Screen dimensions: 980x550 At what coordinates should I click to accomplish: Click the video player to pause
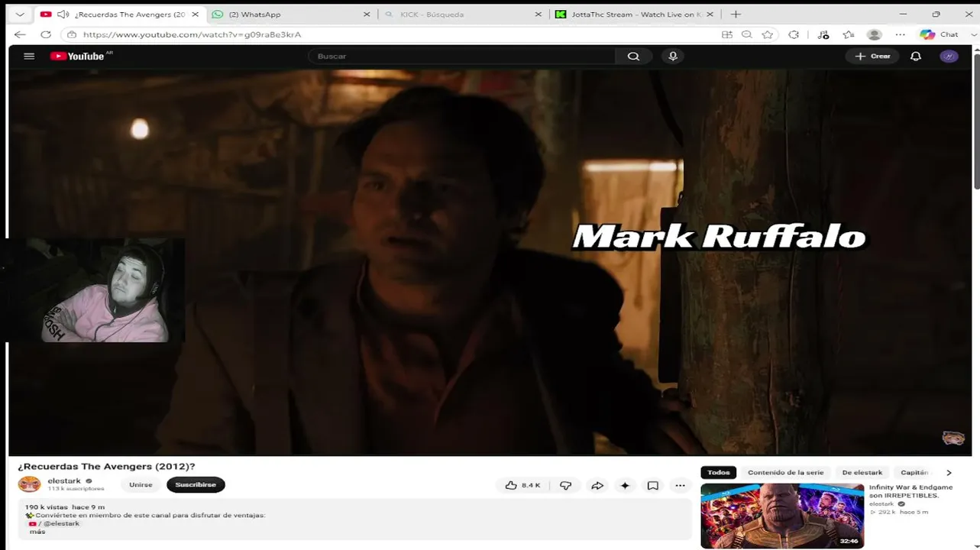[x=490, y=262]
